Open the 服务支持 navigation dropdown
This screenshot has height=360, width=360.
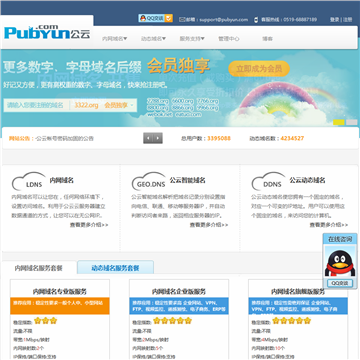pos(192,39)
